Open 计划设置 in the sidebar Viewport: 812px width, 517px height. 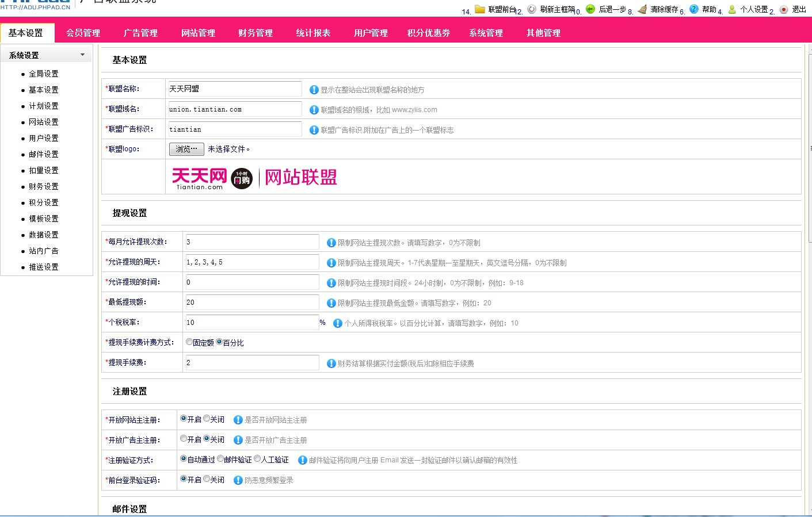click(x=44, y=106)
